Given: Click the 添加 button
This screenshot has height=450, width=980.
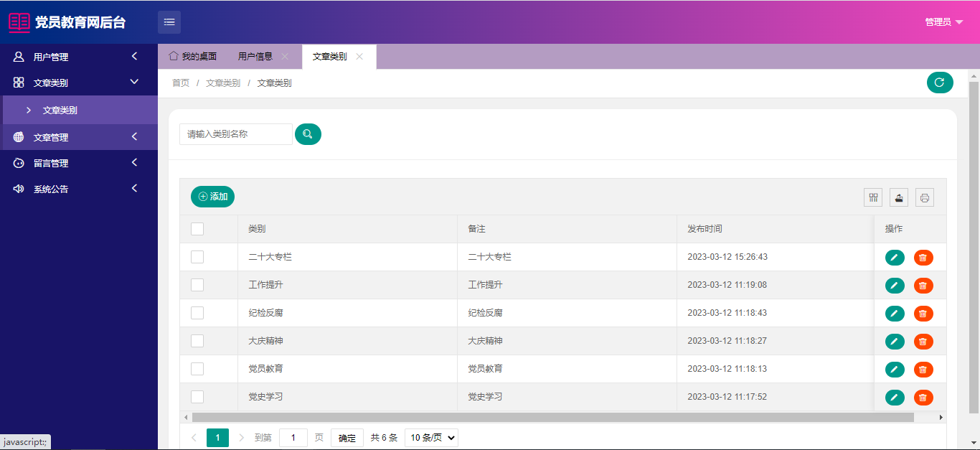Looking at the screenshot, I should pyautogui.click(x=212, y=197).
